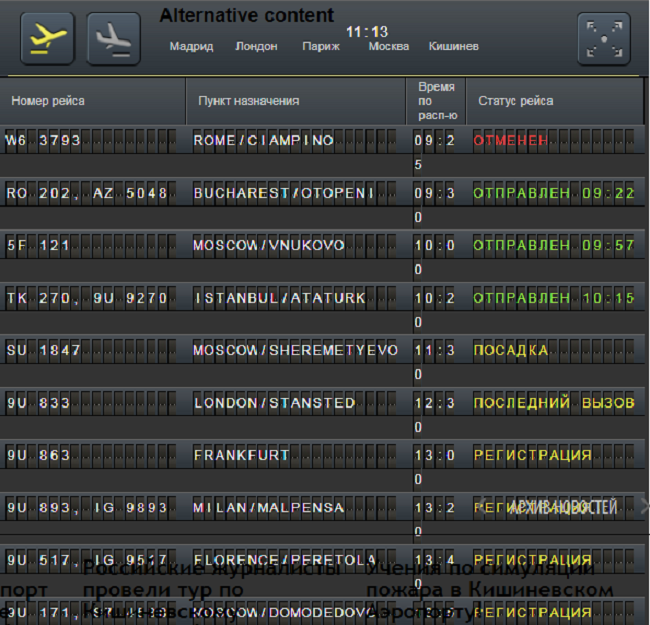Click destination LONDON/STANSTED
650x625 pixels.
[x=274, y=403]
